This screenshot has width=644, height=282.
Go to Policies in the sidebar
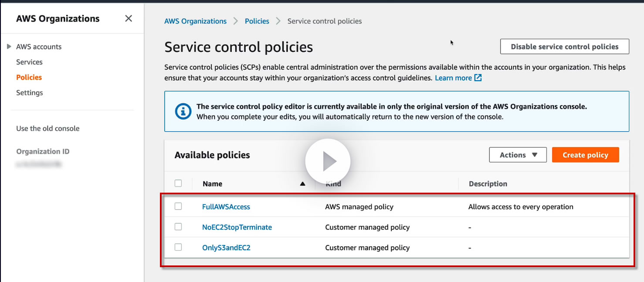pos(29,77)
